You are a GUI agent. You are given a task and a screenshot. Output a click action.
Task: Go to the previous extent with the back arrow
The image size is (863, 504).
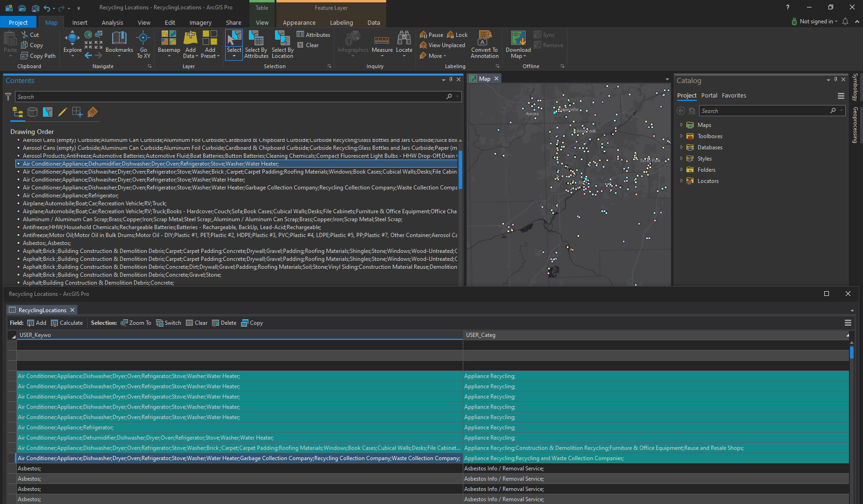(88, 55)
